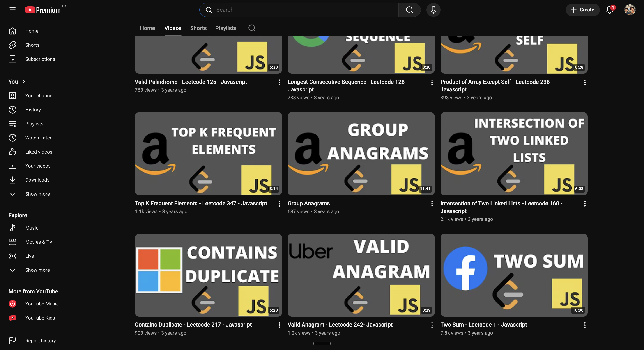This screenshot has width=644, height=350.
Task: Click the Create button
Action: point(582,10)
